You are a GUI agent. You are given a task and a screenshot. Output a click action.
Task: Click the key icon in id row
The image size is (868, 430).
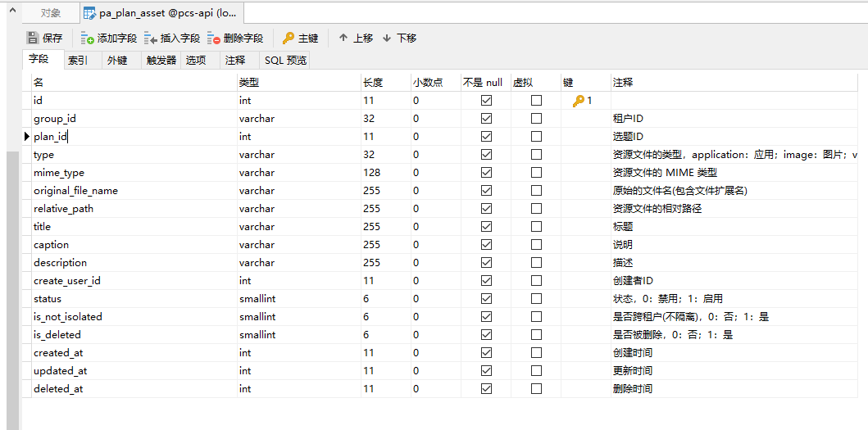point(579,101)
